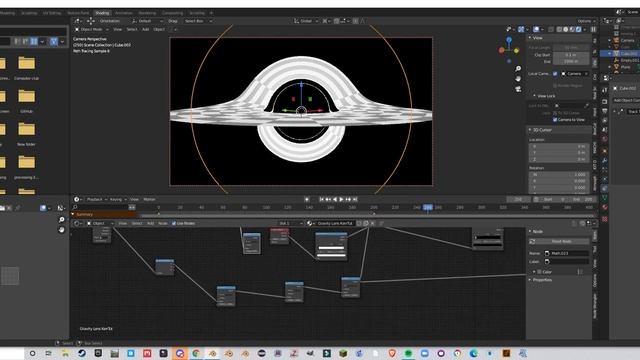The image size is (640, 360).
Task: Toggle X-ray mode in viewport header
Action: (x=551, y=29)
